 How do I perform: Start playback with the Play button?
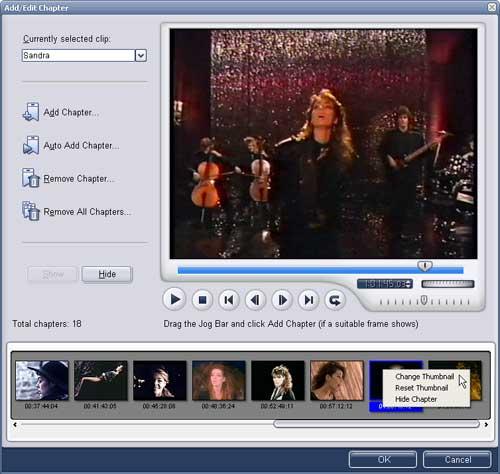(174, 299)
